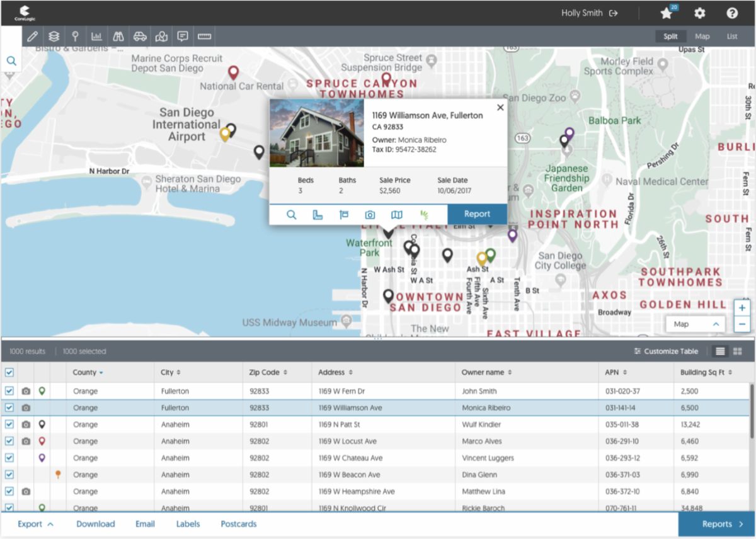This screenshot has height=539, width=756.
Task: Click the Report button in property popup
Action: tap(477, 214)
